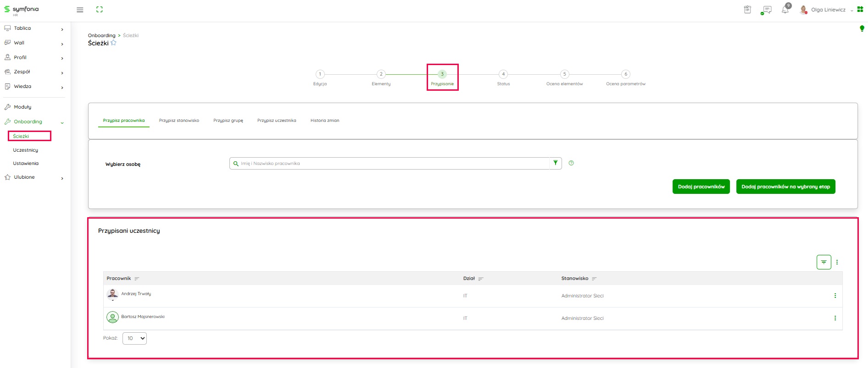
Task: Switch to Historia zmian tab
Action: (x=325, y=121)
